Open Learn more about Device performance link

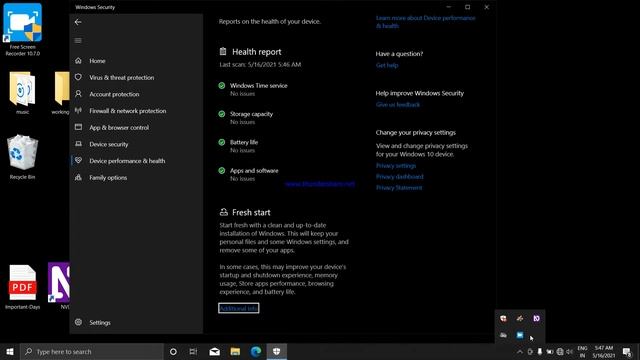click(425, 22)
